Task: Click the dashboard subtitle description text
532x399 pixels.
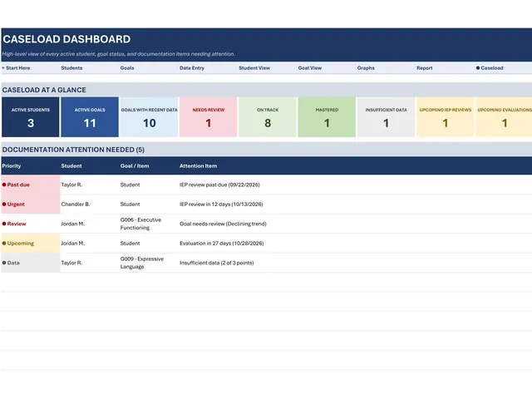Action: click(x=118, y=54)
